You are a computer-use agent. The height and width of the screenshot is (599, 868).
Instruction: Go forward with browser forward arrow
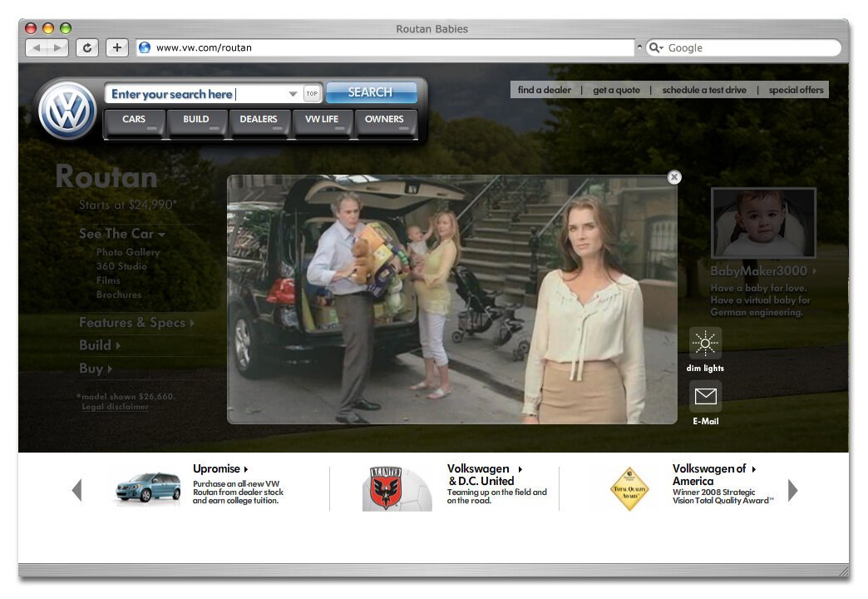(57, 47)
